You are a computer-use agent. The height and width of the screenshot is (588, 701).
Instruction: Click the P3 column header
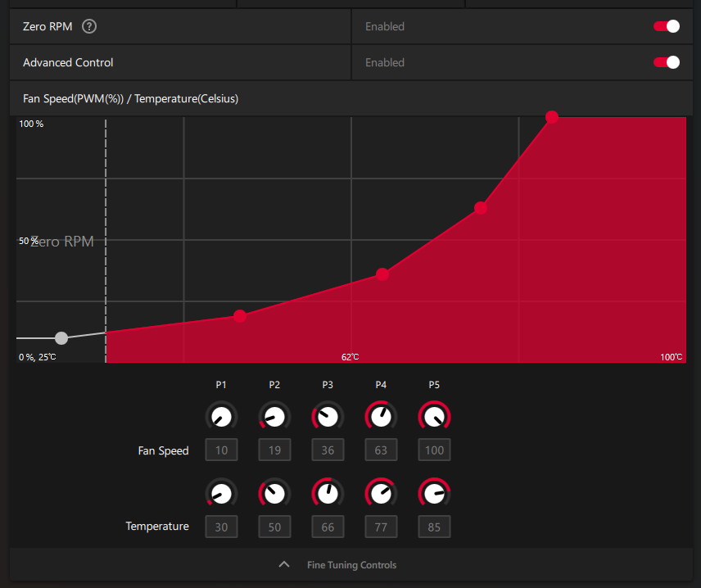click(328, 385)
